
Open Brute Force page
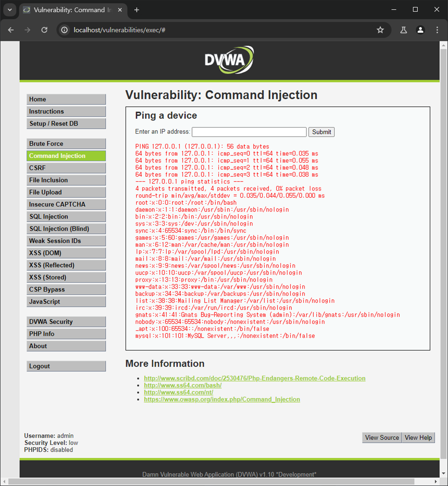pyautogui.click(x=66, y=143)
